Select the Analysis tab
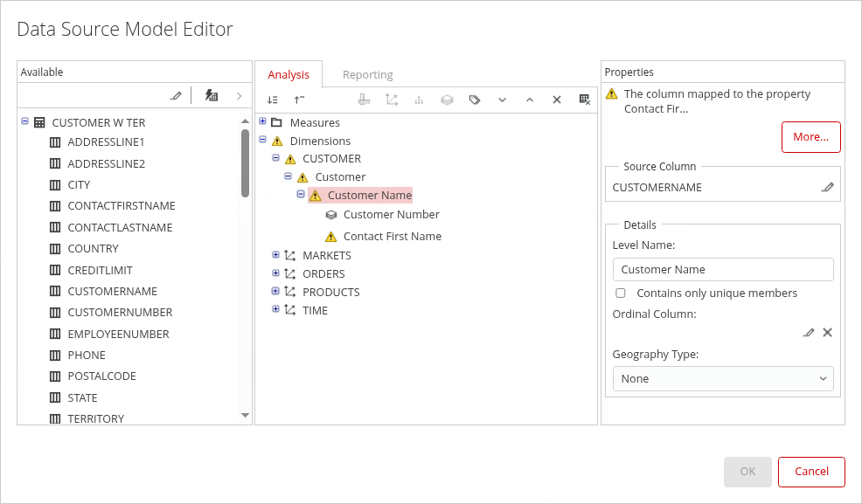Image resolution: width=862 pixels, height=504 pixels. [x=288, y=75]
